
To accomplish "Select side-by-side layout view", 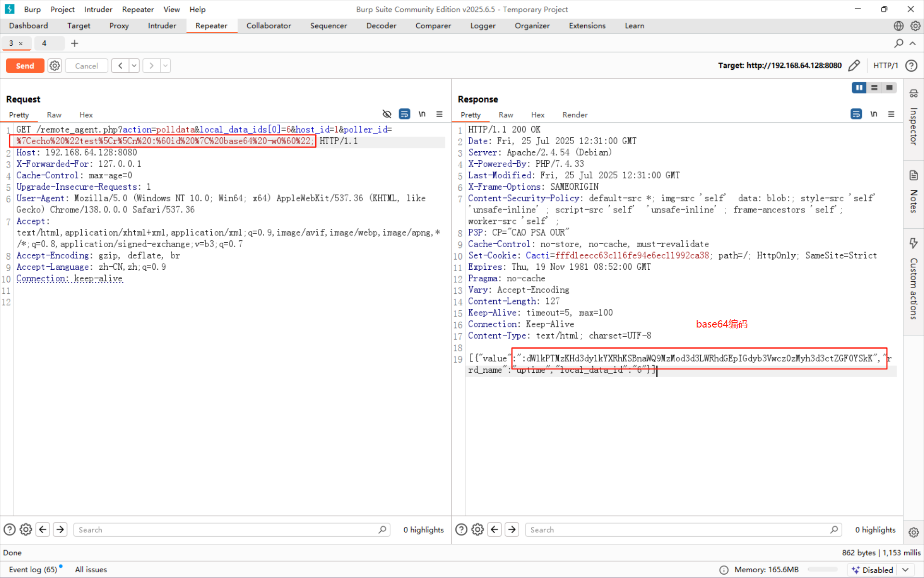I will [x=859, y=88].
